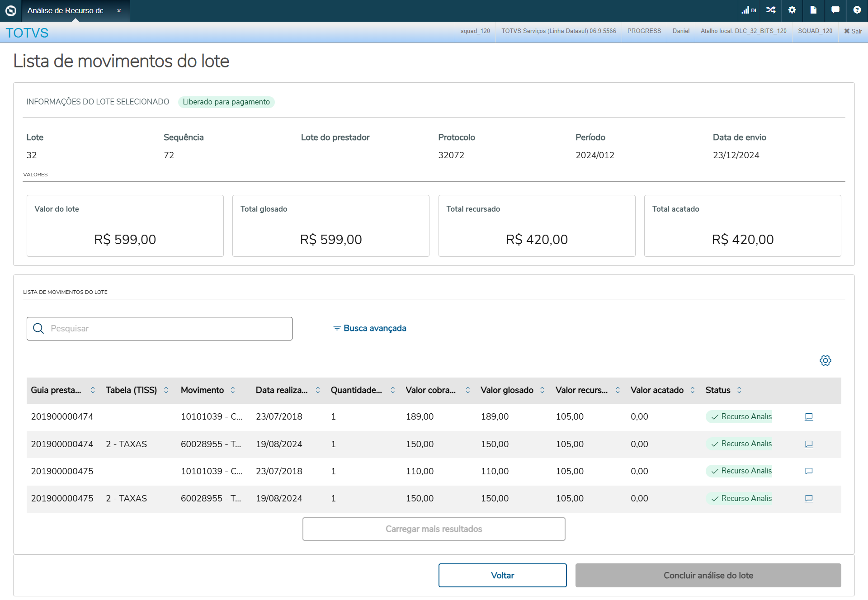The width and height of the screenshot is (868, 600).
Task: Open the settings gear in top bar
Action: point(792,10)
